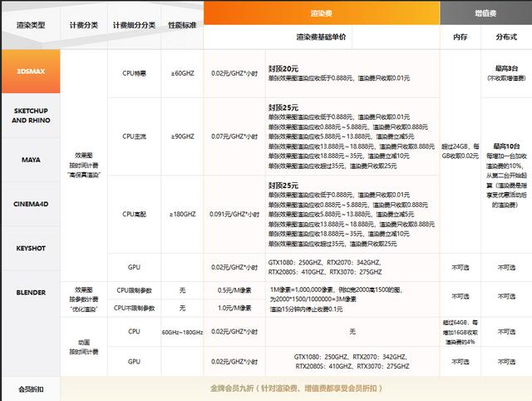Click the 0.07元/GHZ*小时 price

234,136
